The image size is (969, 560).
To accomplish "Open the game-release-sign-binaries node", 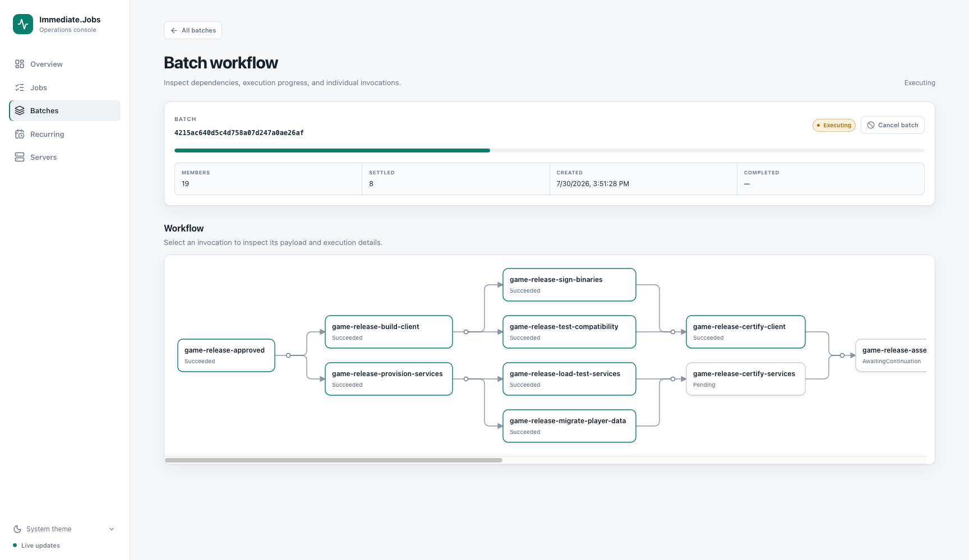I will coord(570,285).
